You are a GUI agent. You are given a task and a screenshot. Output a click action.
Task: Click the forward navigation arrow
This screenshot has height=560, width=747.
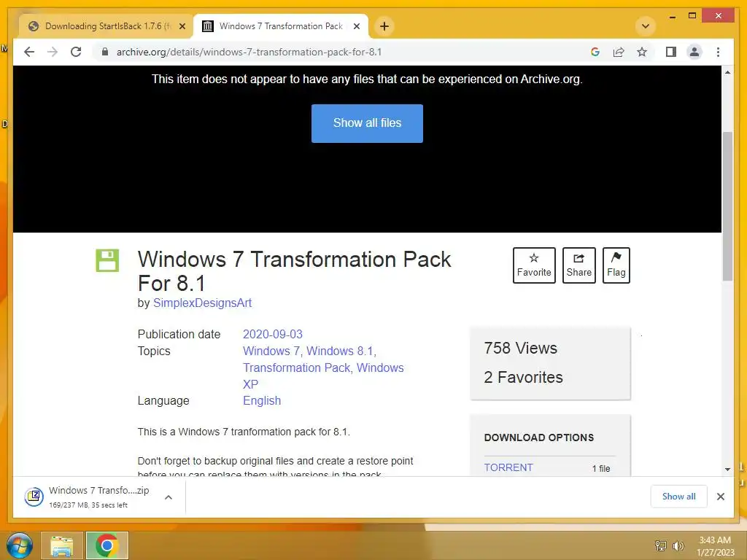(x=53, y=52)
